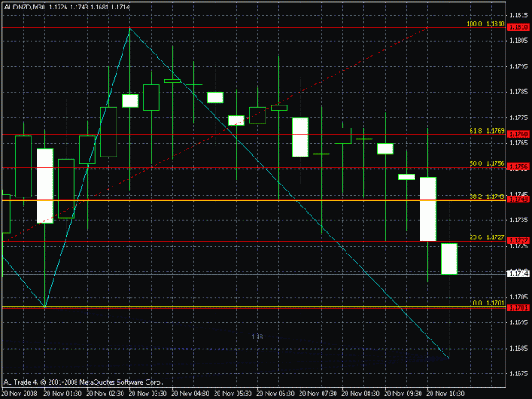Click the '20 Nov 06:30' time label
The height and width of the screenshot is (399, 532).
pyautogui.click(x=275, y=394)
